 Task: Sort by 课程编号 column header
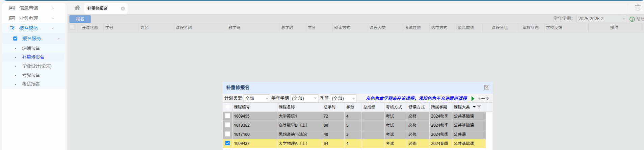click(x=242, y=107)
